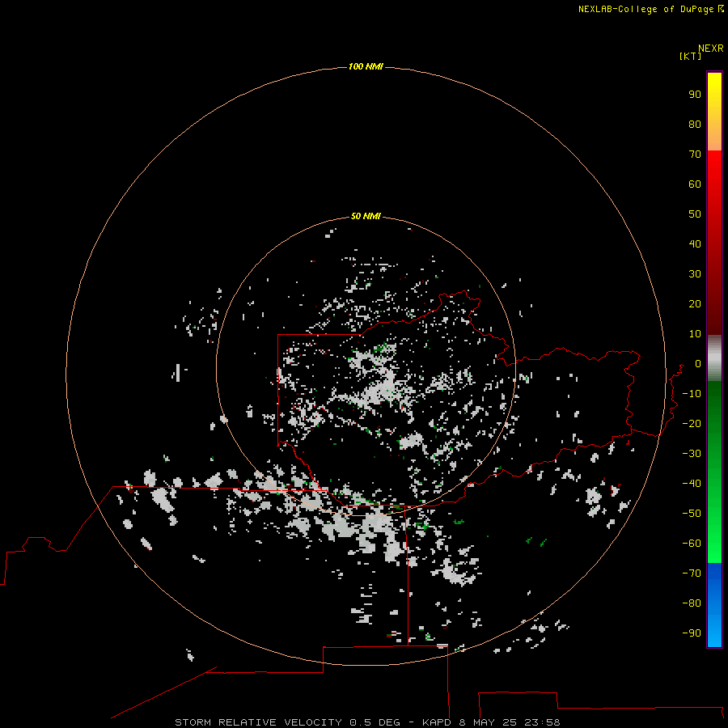Viewport: 728px width, 728px height.
Task: Click the positive 50 value on the velocity scale
Action: tap(695, 214)
